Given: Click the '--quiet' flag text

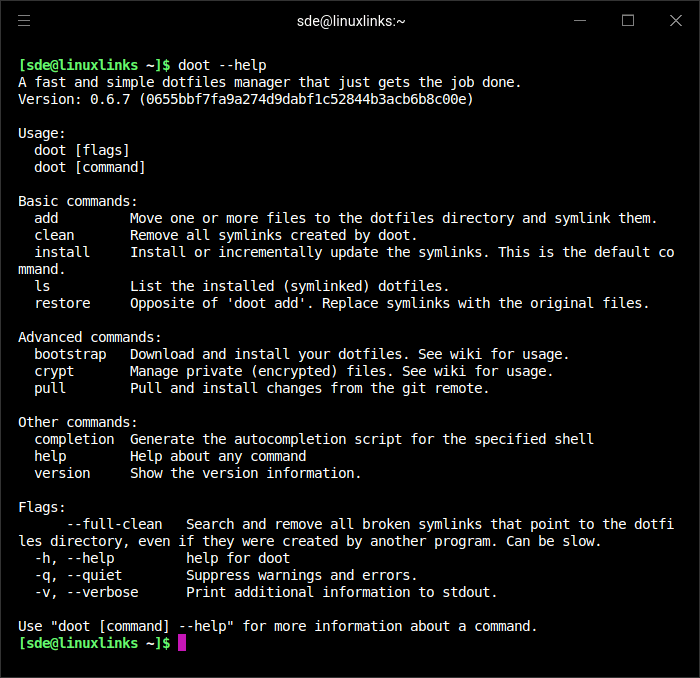Looking at the screenshot, I should 94,575.
